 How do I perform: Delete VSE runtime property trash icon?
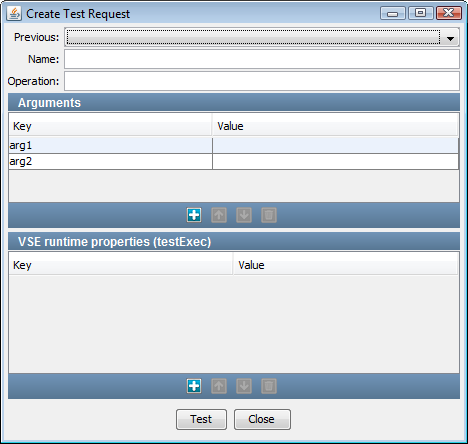coord(269,386)
